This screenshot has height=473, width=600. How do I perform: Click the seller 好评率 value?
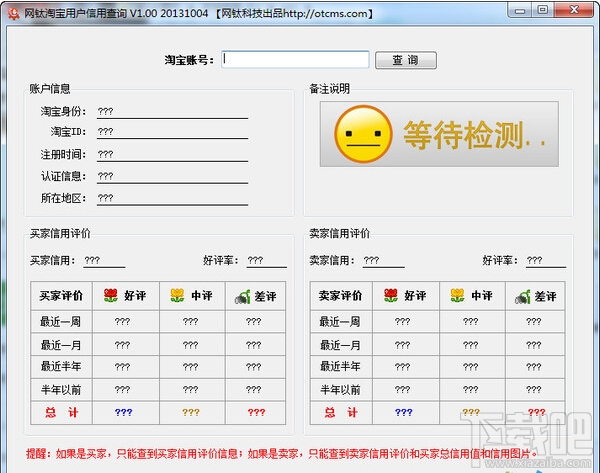point(546,261)
